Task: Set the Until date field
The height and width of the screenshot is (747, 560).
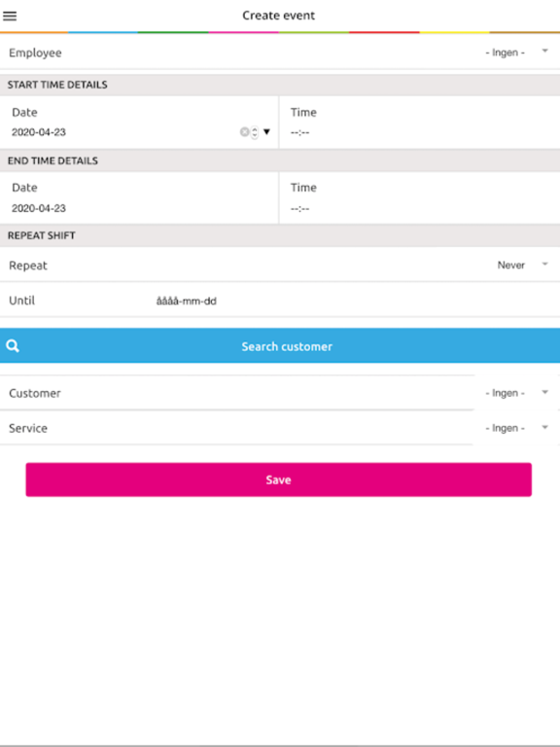Action: coord(187,301)
